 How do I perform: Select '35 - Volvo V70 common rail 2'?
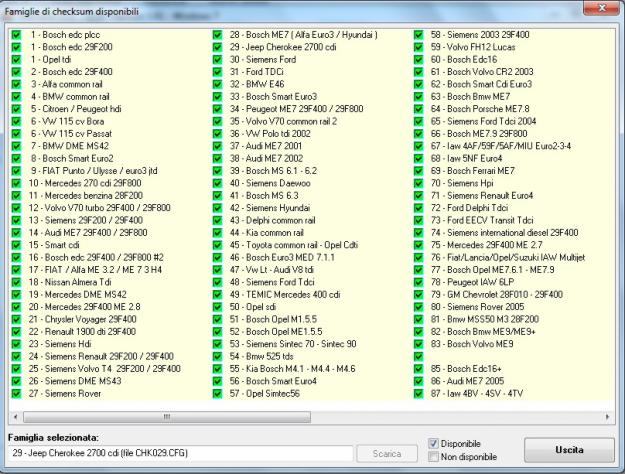[x=283, y=121]
